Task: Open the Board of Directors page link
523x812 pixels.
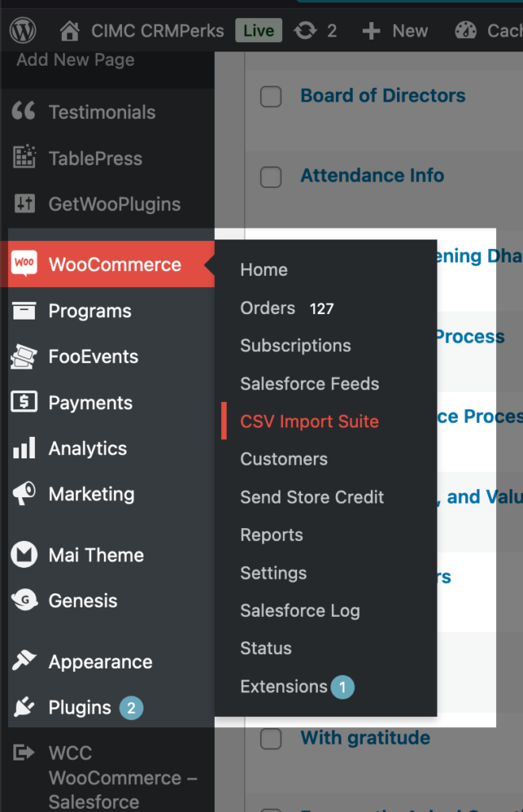Action: tap(383, 96)
